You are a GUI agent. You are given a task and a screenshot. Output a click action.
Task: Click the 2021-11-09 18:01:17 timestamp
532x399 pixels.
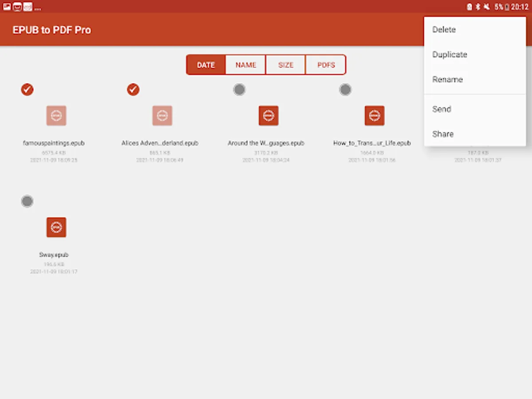[54, 272]
